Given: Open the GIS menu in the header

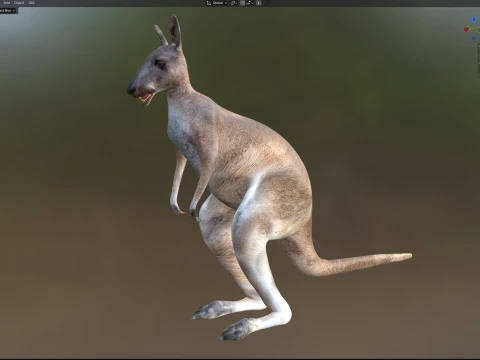Looking at the screenshot, I should [x=31, y=3].
